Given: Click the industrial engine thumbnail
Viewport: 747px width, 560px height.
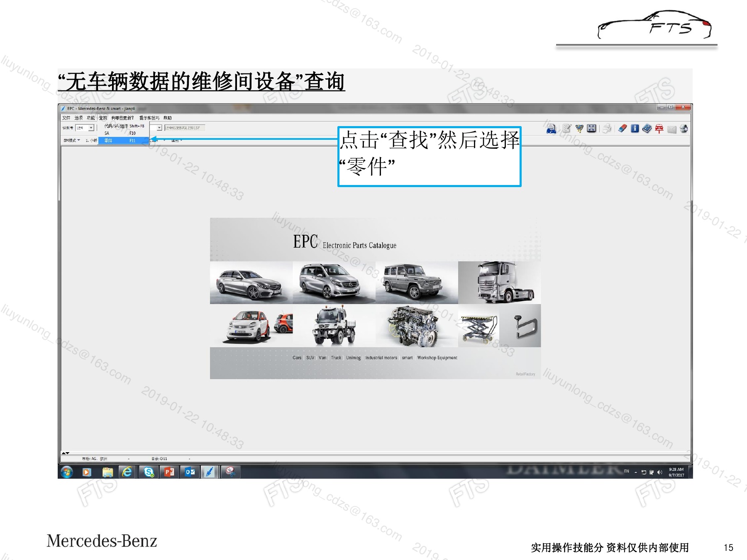Looking at the screenshot, I should click(x=417, y=326).
